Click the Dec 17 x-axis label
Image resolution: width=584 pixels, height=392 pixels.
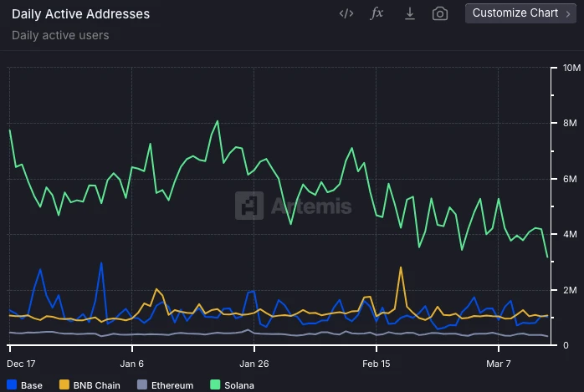(21, 364)
